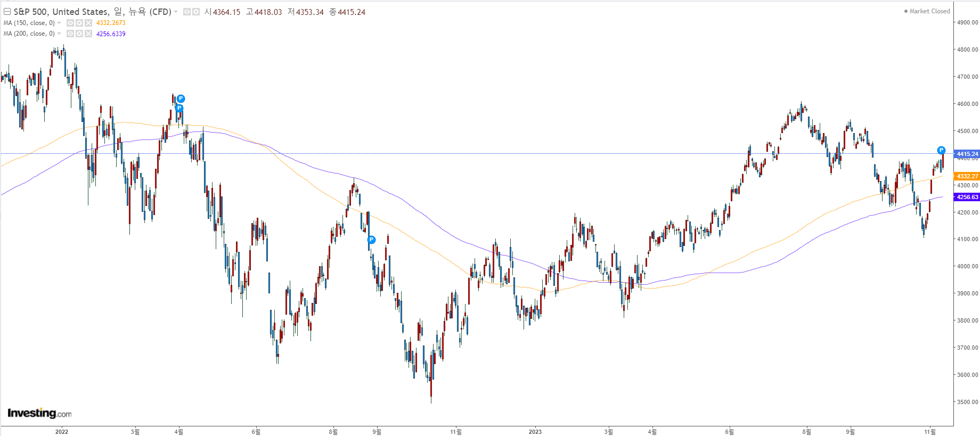
Task: Remove the MA 200 indicator
Action: (x=88, y=34)
